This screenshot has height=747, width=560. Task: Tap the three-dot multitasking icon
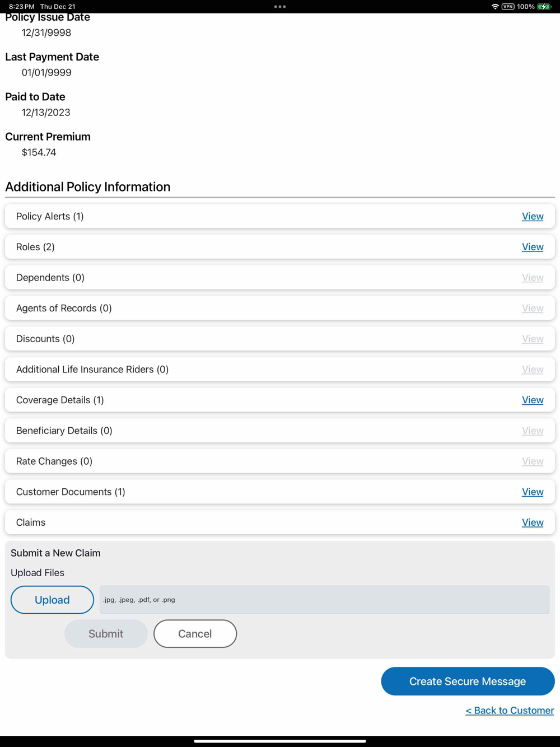click(280, 7)
